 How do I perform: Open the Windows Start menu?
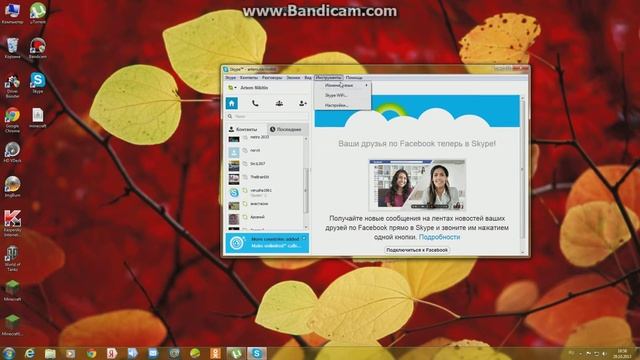(9, 353)
